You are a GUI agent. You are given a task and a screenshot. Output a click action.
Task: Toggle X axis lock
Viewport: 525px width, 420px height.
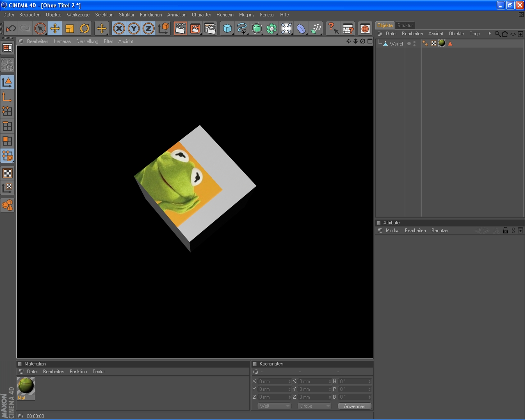[x=119, y=29]
